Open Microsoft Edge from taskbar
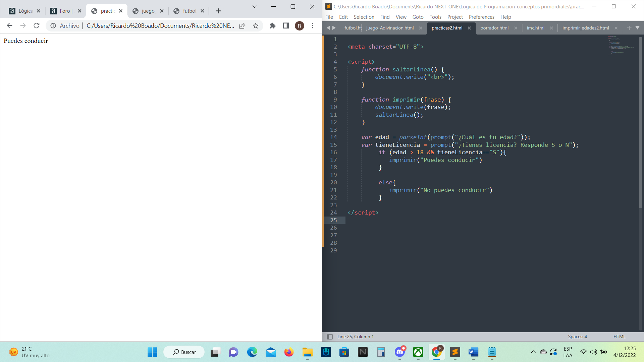 point(252,352)
